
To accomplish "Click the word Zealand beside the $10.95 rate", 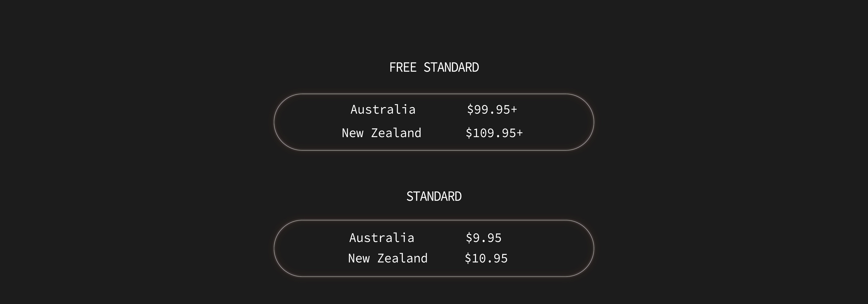I will [x=402, y=259].
